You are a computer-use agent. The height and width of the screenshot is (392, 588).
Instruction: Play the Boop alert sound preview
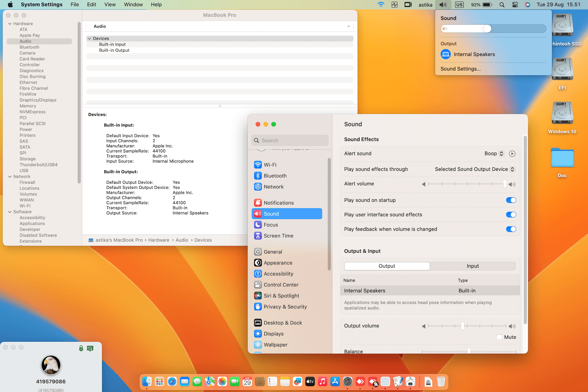click(x=512, y=154)
